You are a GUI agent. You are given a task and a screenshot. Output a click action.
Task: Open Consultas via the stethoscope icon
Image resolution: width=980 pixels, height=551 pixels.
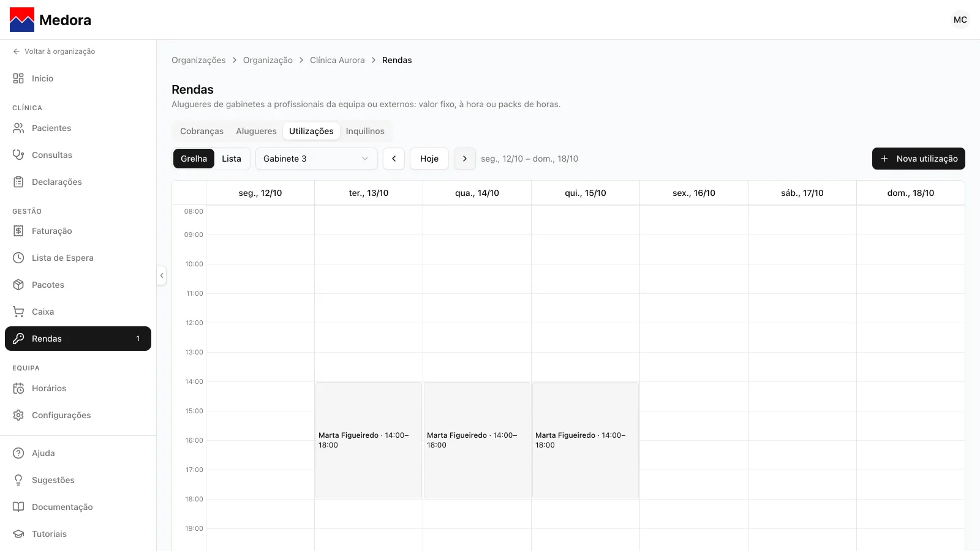tap(18, 155)
